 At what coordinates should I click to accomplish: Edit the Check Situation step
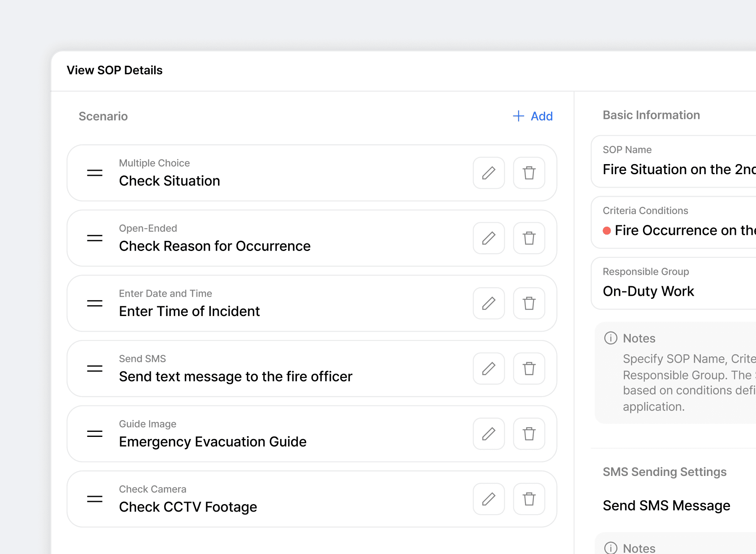coord(488,173)
